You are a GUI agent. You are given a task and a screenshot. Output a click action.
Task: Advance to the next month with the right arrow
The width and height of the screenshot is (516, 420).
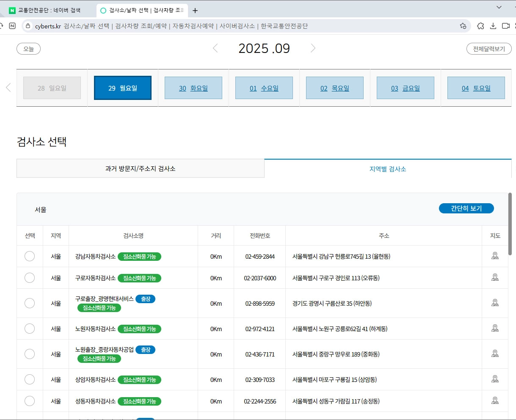pyautogui.click(x=313, y=48)
